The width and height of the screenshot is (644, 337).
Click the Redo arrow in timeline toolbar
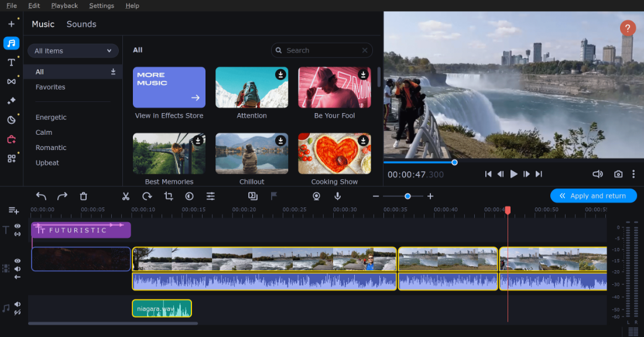click(62, 196)
